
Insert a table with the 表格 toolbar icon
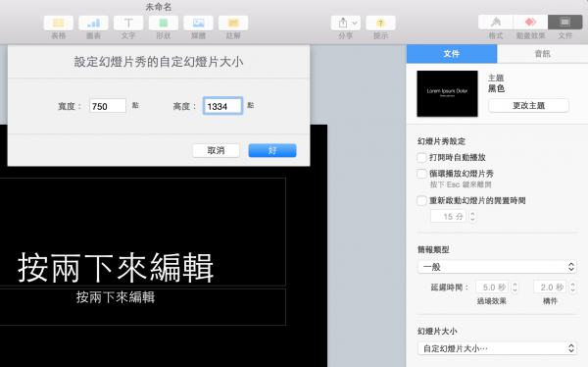tap(58, 23)
